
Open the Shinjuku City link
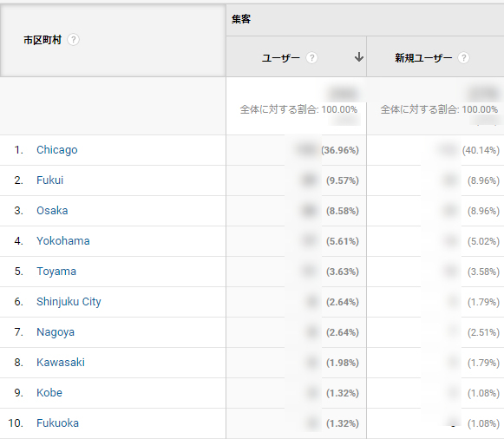[x=69, y=302]
